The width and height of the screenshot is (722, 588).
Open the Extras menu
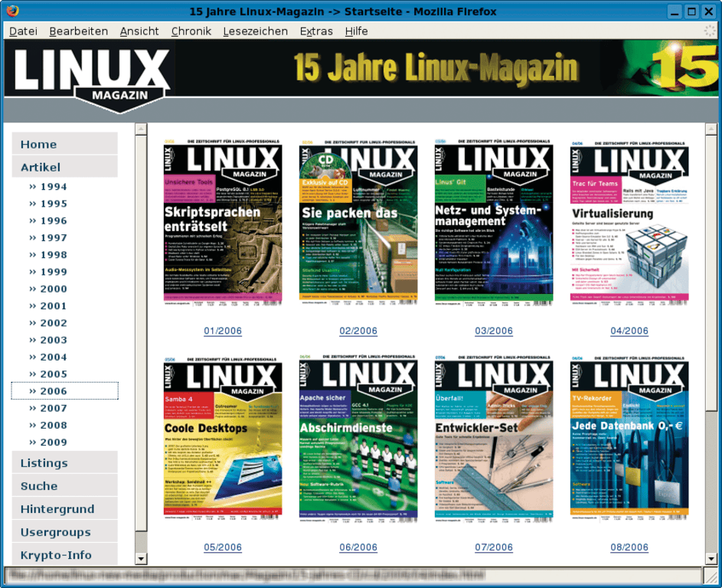click(316, 31)
